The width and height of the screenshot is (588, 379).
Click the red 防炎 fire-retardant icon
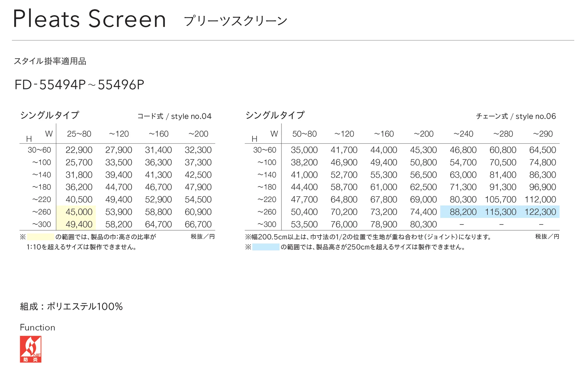[31, 349]
